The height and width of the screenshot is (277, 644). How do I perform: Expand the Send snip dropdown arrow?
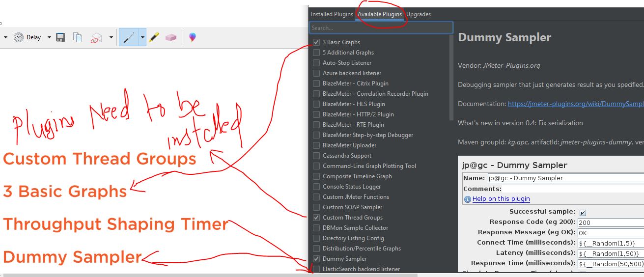click(111, 37)
